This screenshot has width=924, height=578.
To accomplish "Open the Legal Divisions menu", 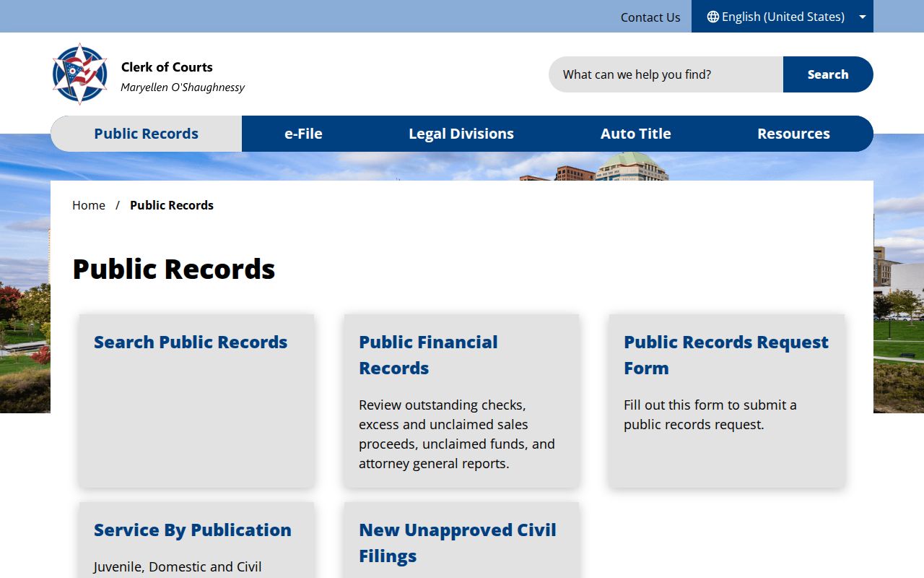I will [x=461, y=134].
